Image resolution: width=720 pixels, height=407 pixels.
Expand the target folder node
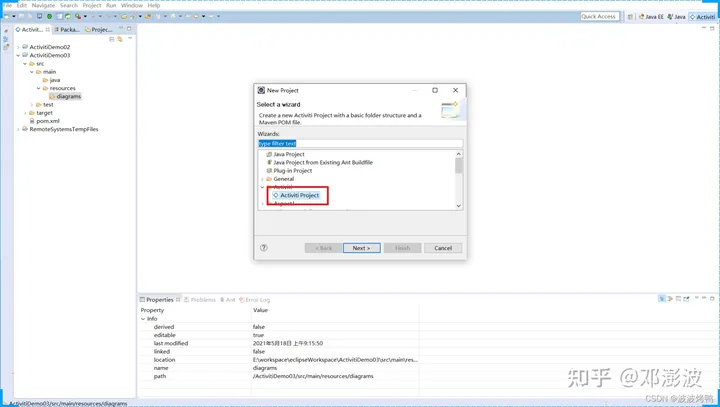point(25,113)
